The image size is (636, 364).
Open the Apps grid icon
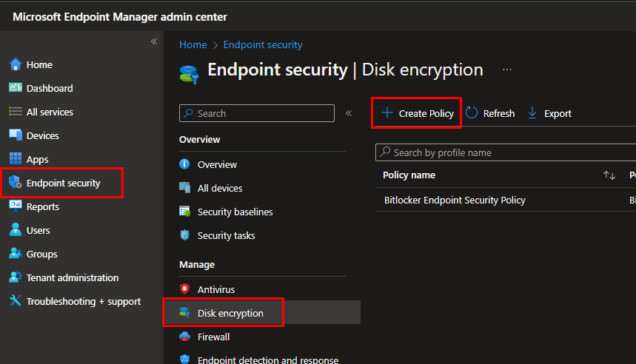pos(16,159)
